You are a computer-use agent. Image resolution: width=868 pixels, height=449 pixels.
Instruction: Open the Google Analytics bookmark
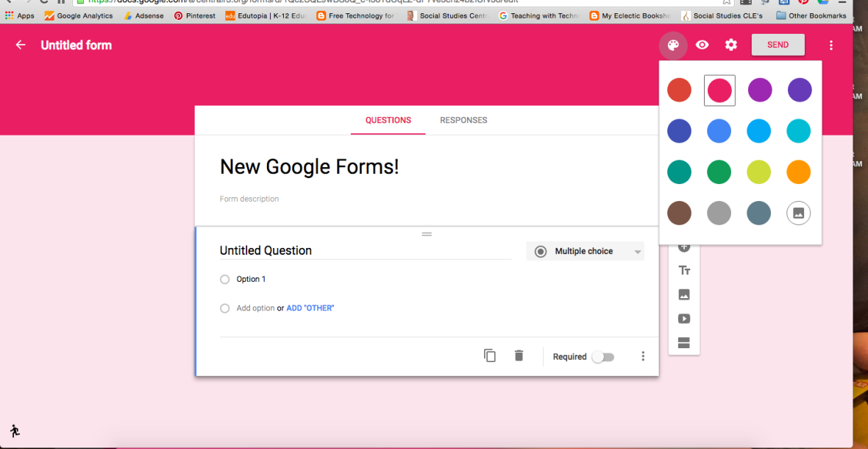[x=79, y=16]
